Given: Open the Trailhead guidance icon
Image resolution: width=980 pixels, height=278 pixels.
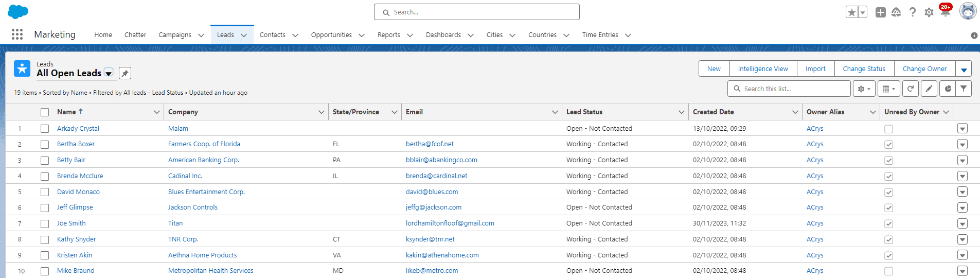Looking at the screenshot, I should 896,12.
